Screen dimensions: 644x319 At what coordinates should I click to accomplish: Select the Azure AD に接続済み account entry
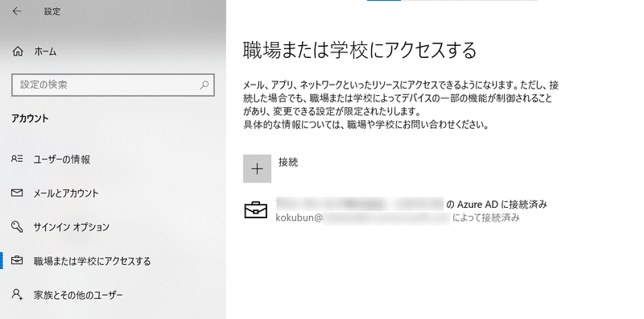[395, 210]
